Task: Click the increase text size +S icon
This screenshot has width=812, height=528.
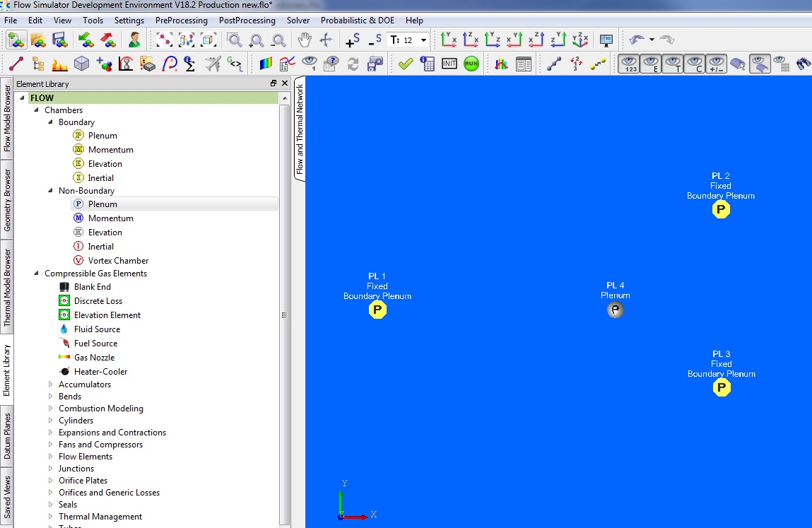Action: click(352, 40)
